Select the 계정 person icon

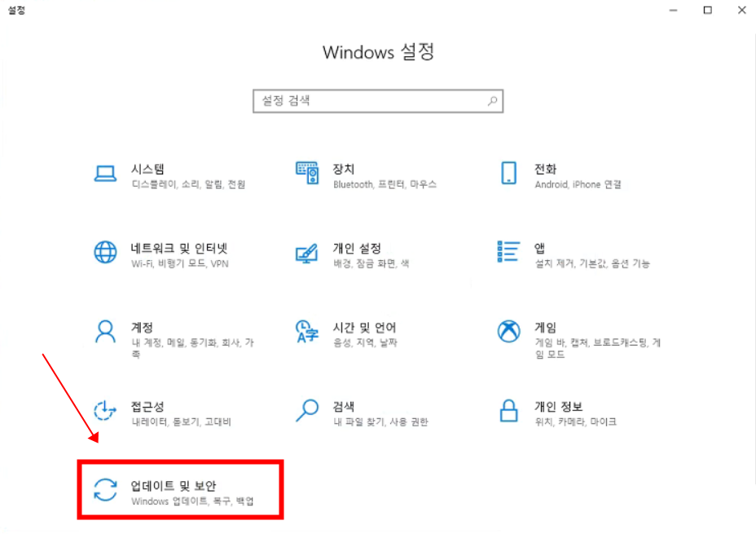click(105, 332)
